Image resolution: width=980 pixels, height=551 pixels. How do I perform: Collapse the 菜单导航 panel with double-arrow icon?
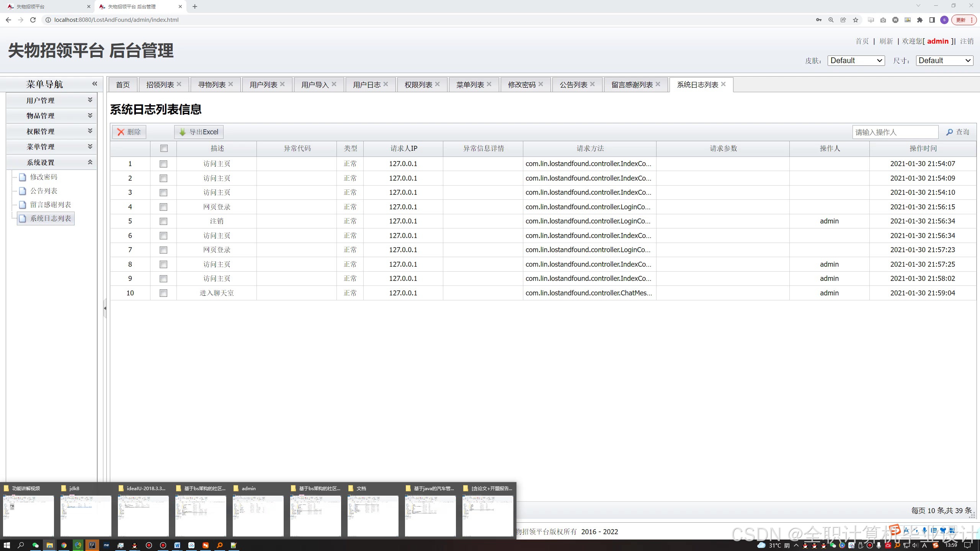tap(95, 84)
